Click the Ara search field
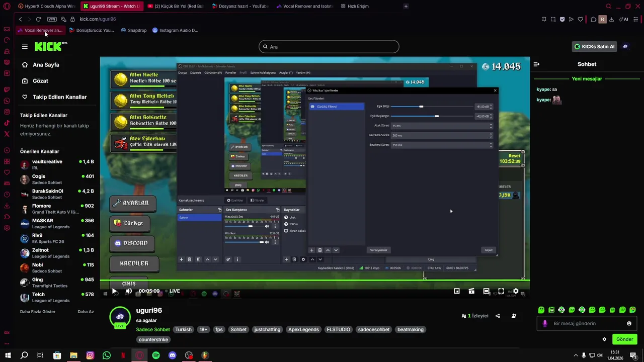 click(x=329, y=47)
